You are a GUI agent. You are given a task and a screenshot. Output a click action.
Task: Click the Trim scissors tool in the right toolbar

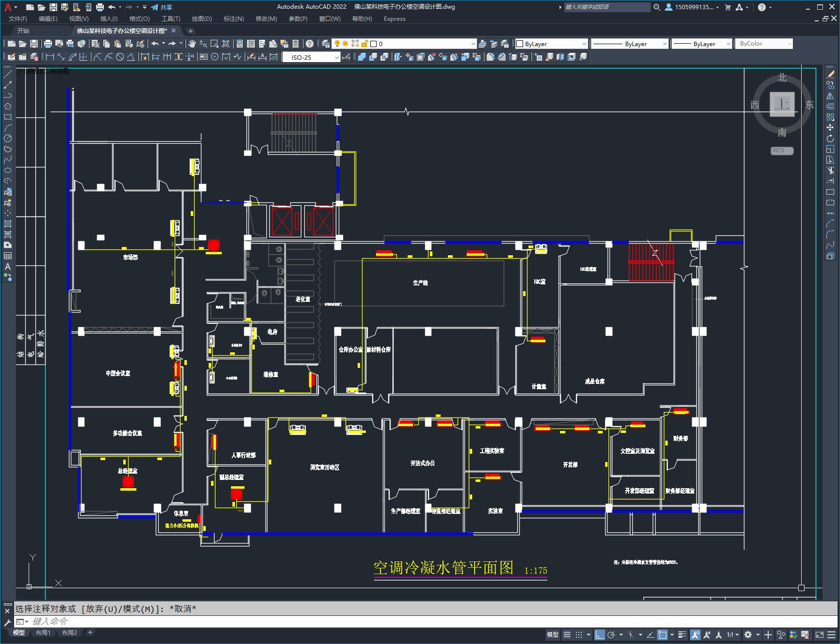[x=830, y=170]
